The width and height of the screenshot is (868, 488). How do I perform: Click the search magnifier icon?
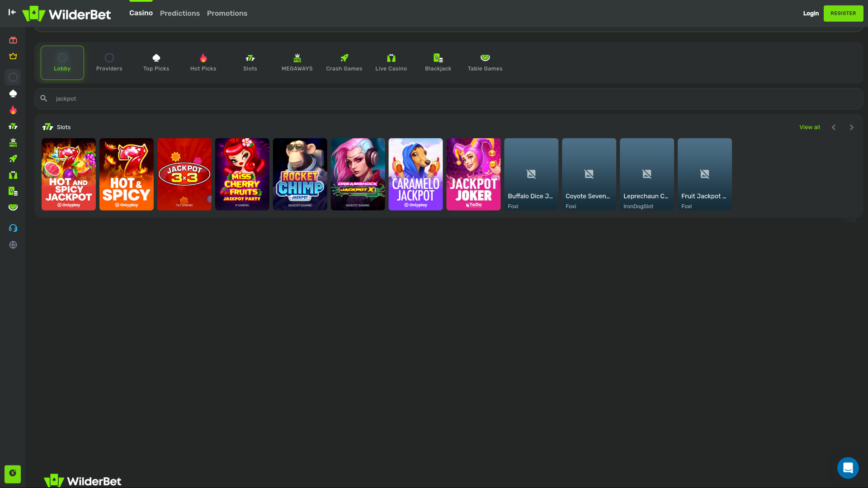[44, 99]
